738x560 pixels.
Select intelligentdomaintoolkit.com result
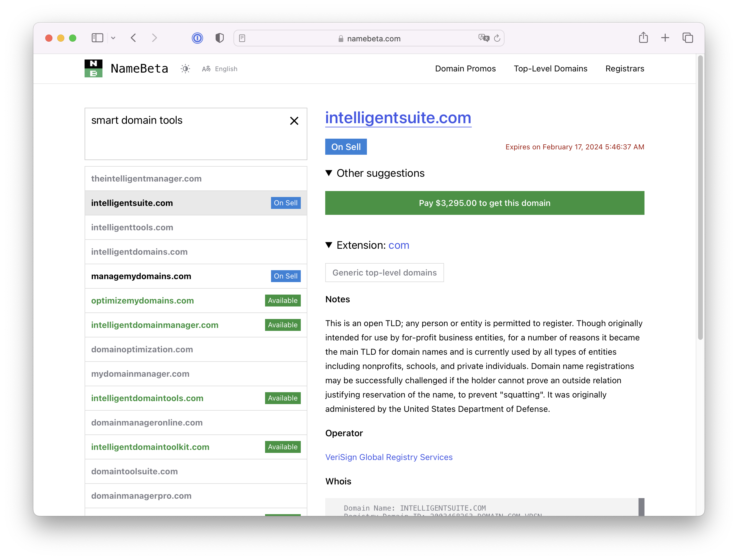click(196, 447)
